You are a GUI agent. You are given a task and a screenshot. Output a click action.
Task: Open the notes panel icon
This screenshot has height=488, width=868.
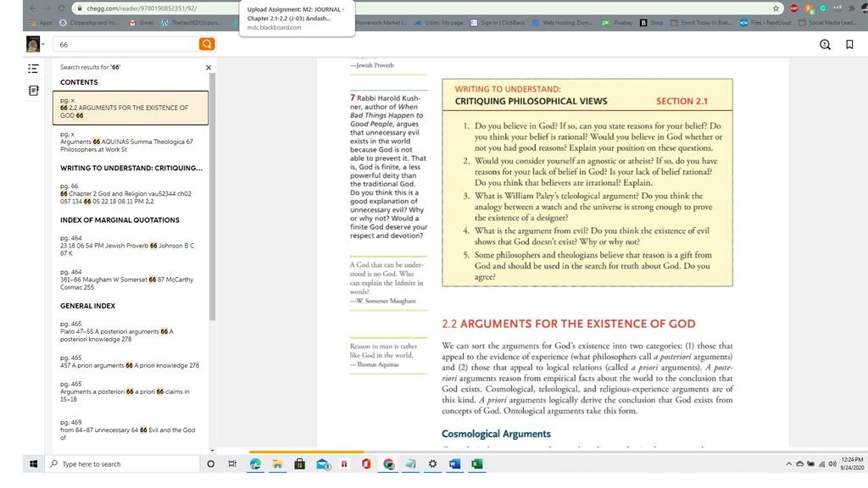33,90
